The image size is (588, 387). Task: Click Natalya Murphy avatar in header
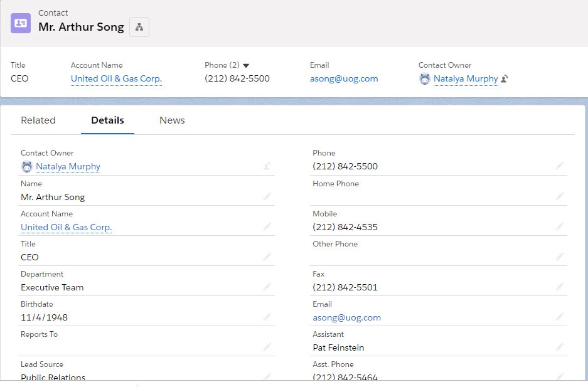[x=424, y=78]
